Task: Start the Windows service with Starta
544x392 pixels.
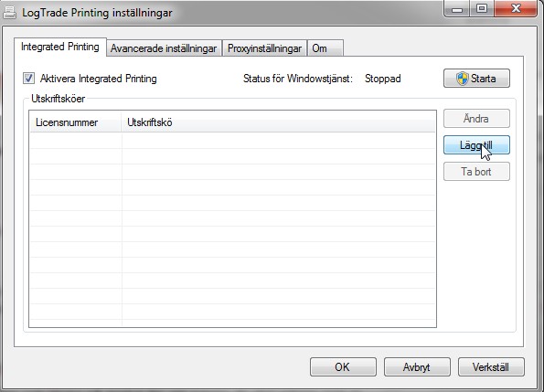Action: [x=476, y=79]
